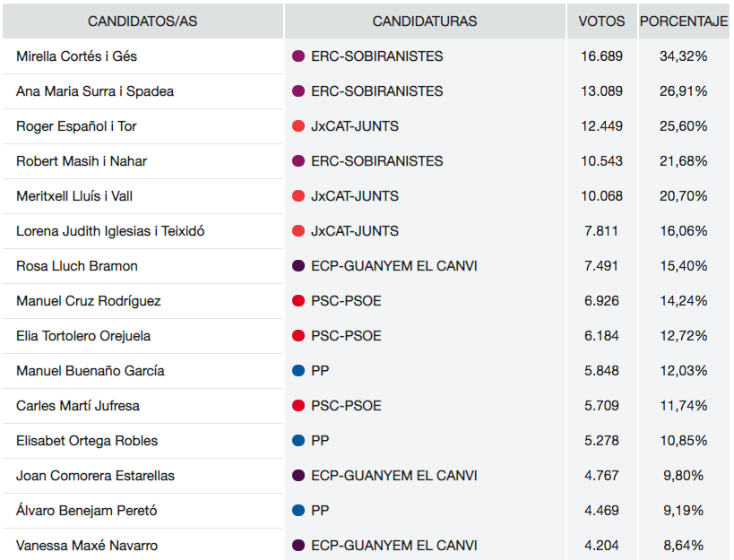Click the JxCAT dot in Lorena Judith Iglesias' row
Viewport: 734px width, 560px height.
pyautogui.click(x=299, y=231)
